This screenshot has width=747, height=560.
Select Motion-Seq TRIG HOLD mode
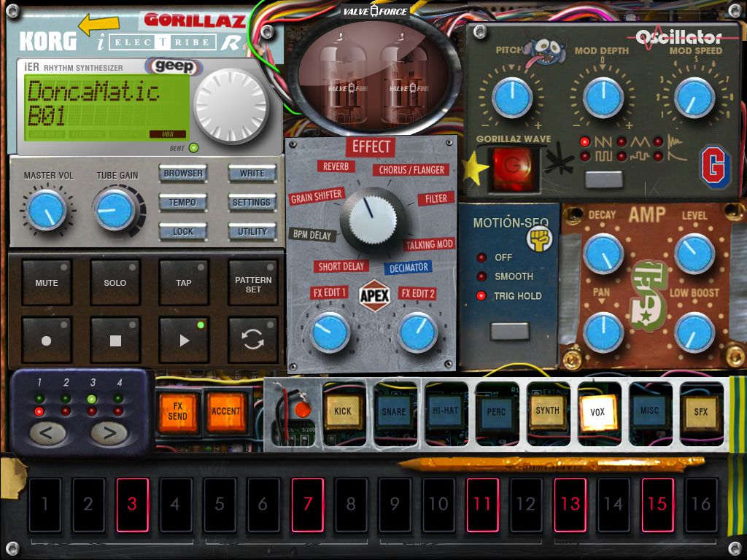pos(509,296)
